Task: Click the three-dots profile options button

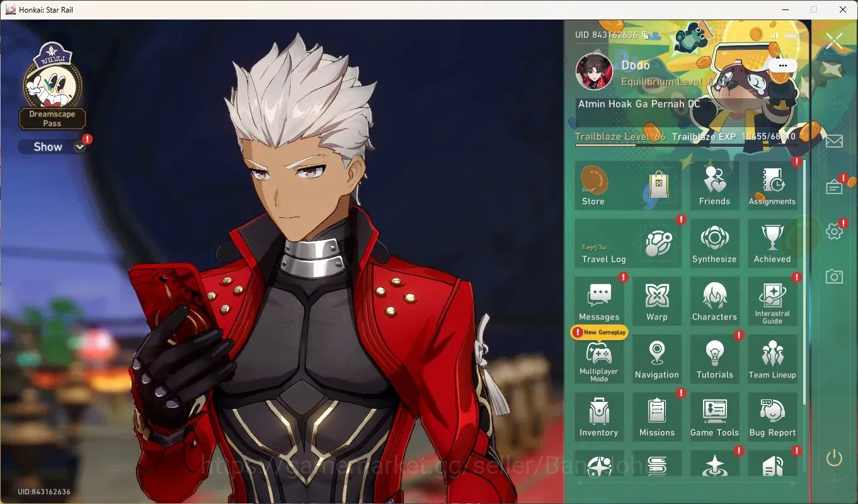Action: click(x=782, y=66)
